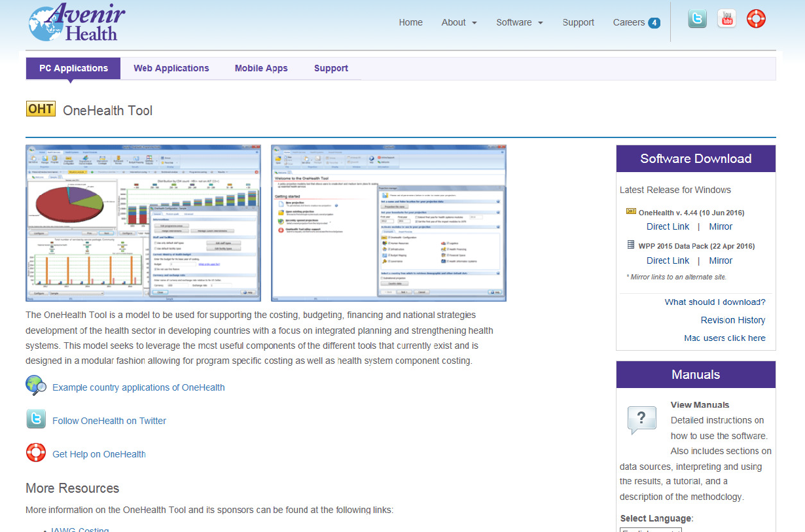The height and width of the screenshot is (532, 805).
Task: Click the Avenir Health logo
Action: tap(77, 23)
